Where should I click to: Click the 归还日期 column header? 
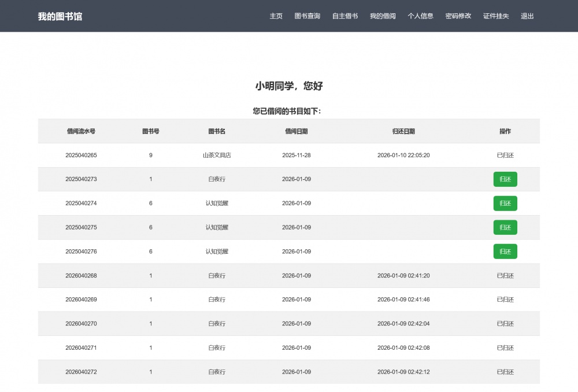pos(403,131)
